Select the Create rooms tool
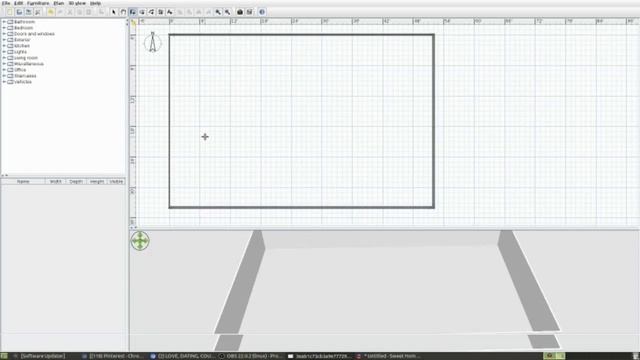 click(x=142, y=12)
